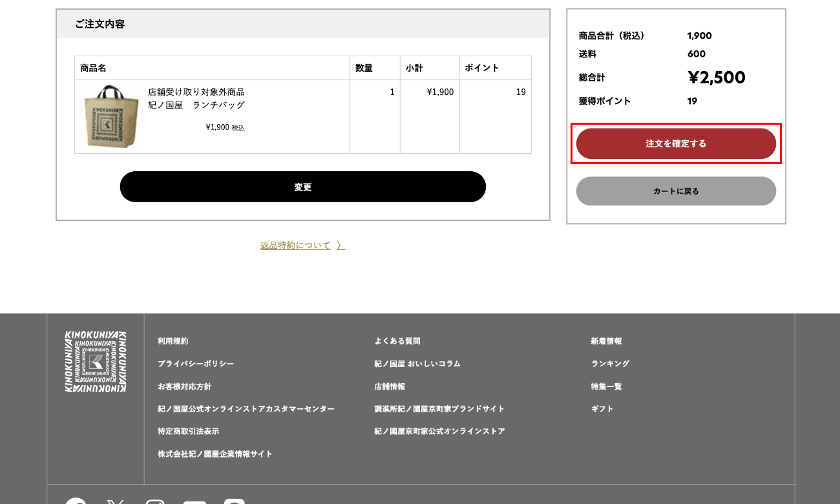Select 店舗情報 in the footer
The width and height of the screenshot is (840, 504).
[390, 386]
